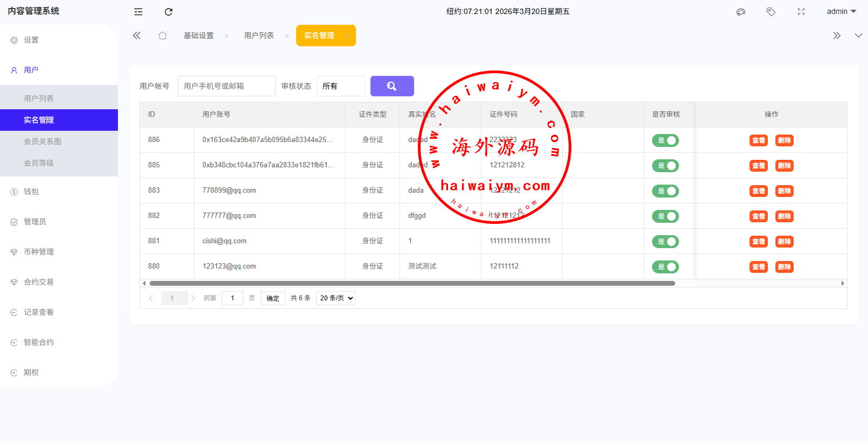
Task: Click 查看 button for user 885
Action: point(758,166)
